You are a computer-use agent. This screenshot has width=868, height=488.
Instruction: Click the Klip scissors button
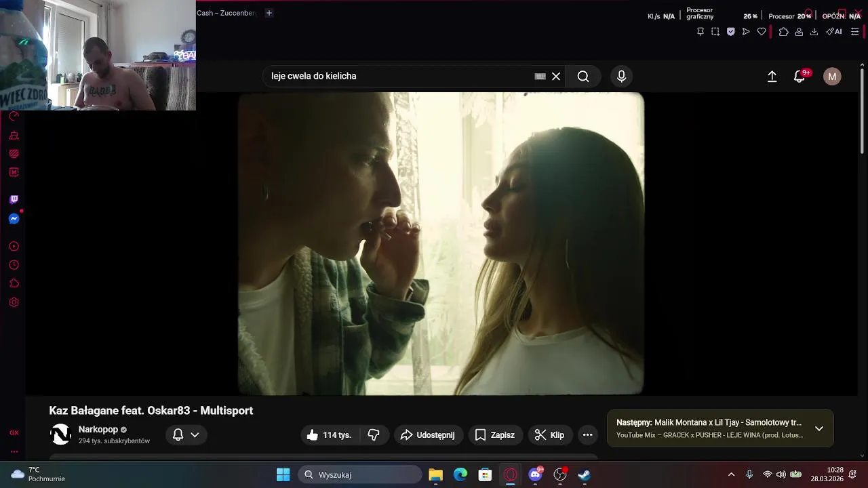pyautogui.click(x=549, y=435)
